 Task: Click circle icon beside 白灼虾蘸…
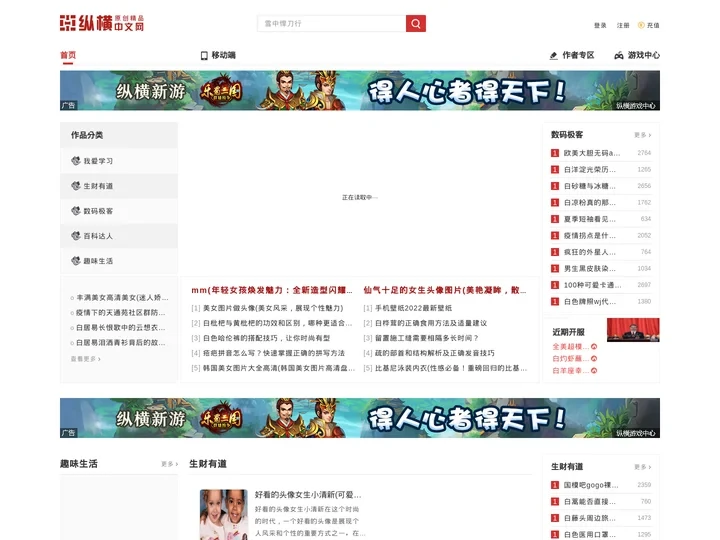pyautogui.click(x=594, y=359)
